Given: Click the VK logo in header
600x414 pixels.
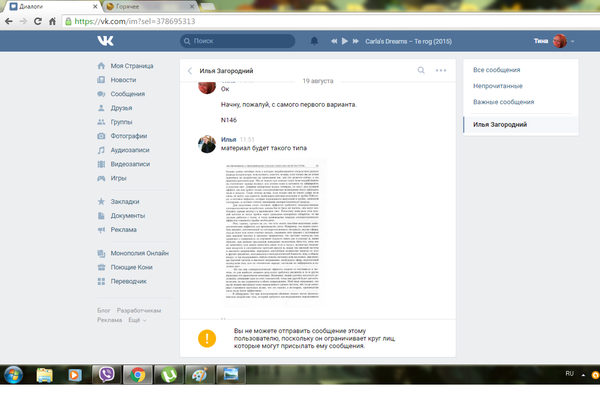Looking at the screenshot, I should 106,41.
